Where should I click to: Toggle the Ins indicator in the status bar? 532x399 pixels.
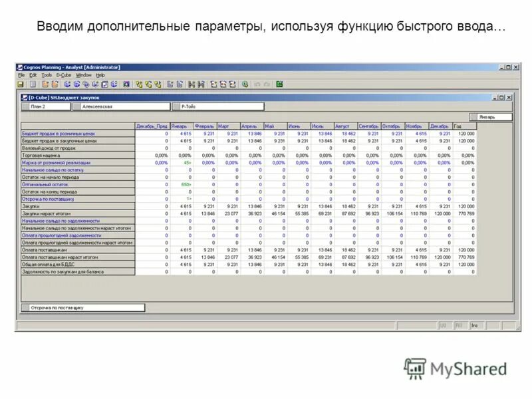point(474,325)
